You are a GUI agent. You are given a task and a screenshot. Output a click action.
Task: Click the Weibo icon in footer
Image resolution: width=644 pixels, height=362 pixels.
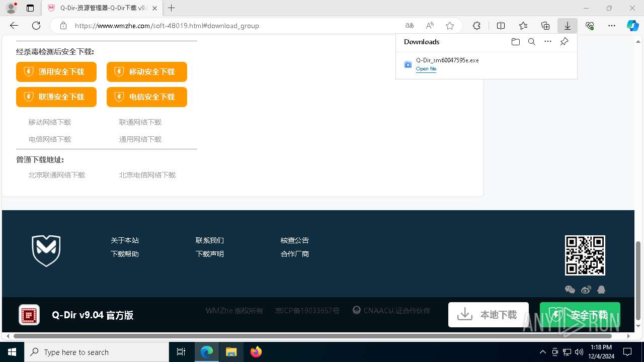586,290
